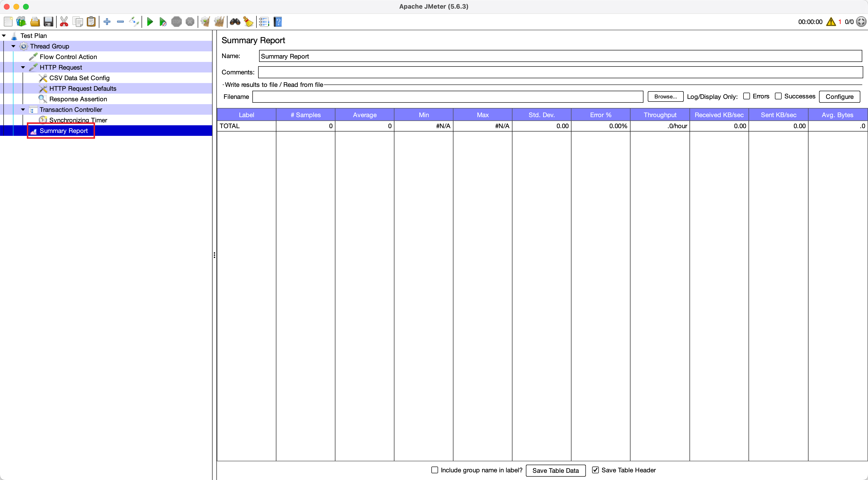This screenshot has height=480, width=868.
Task: Collapse the Thread Group node arrow
Action: pos(13,46)
